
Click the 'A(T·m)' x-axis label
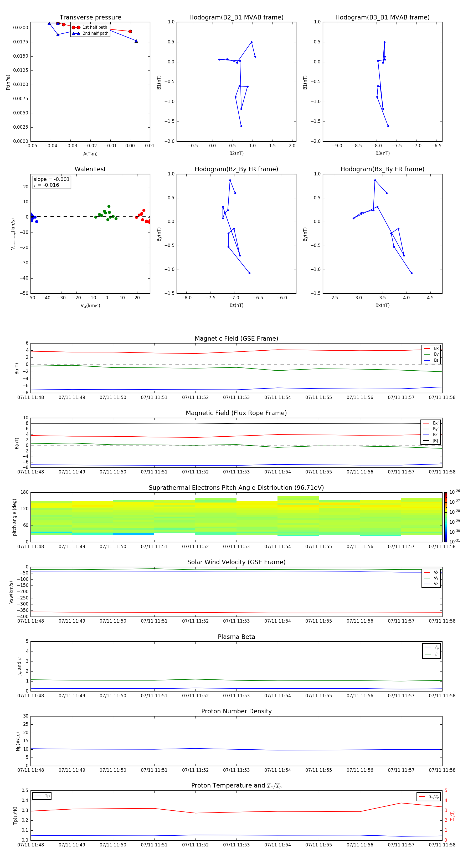[x=90, y=154]
